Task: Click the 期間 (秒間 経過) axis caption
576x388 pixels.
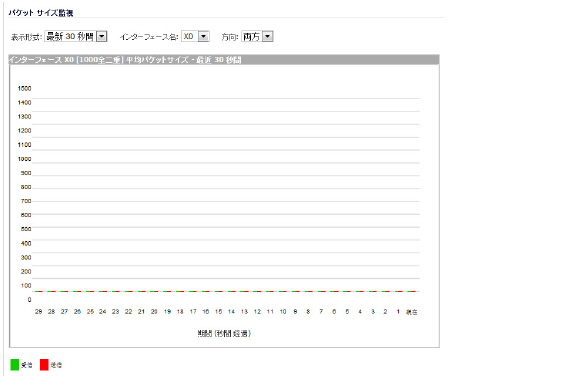Action: 224,333
